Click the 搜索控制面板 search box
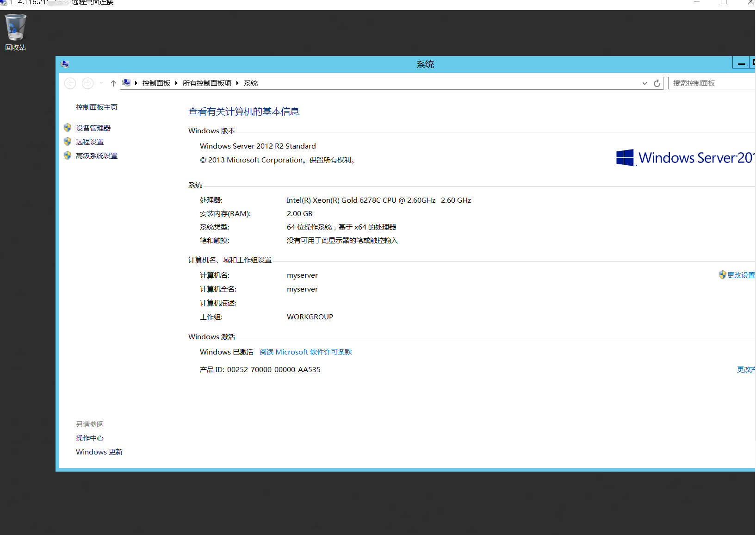Viewport: 756px width, 535px height. click(x=712, y=83)
